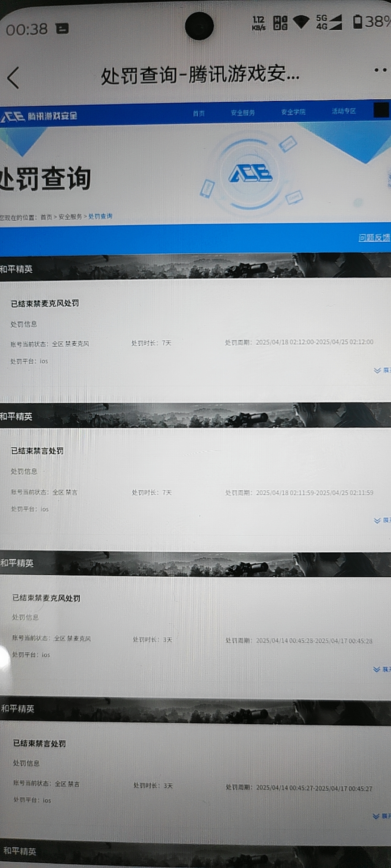
Task: Click 首页 in the breadcrumb trail
Action: pyautogui.click(x=46, y=217)
